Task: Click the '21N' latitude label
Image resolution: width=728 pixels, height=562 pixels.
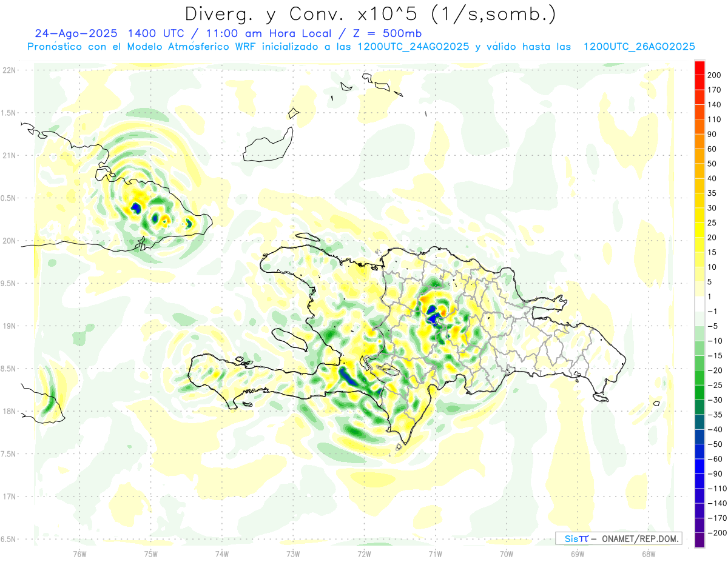Action: 8,156
